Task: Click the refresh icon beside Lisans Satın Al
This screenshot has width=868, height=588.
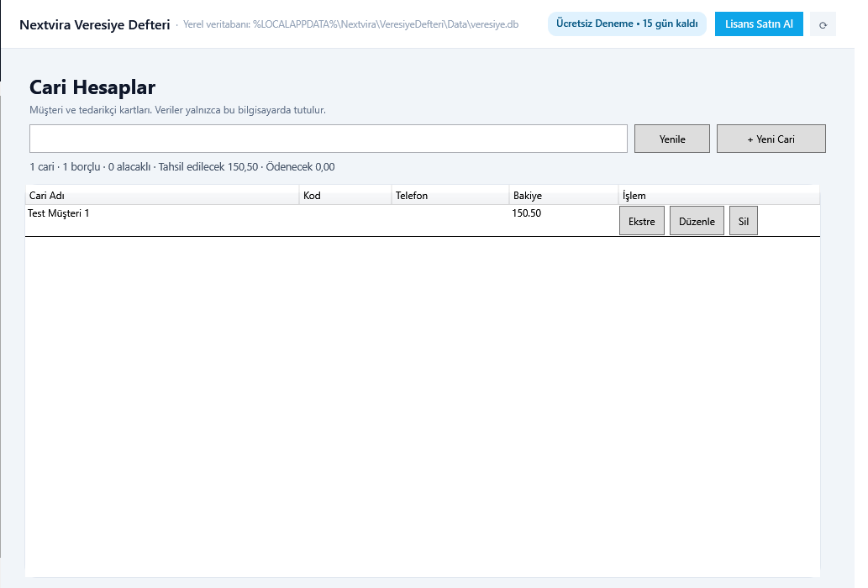Action: tap(823, 24)
